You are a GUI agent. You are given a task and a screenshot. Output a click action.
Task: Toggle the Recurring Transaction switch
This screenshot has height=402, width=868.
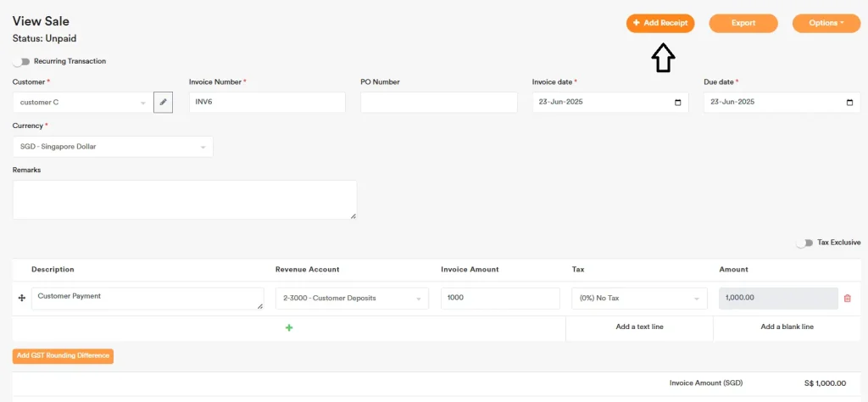[21, 61]
